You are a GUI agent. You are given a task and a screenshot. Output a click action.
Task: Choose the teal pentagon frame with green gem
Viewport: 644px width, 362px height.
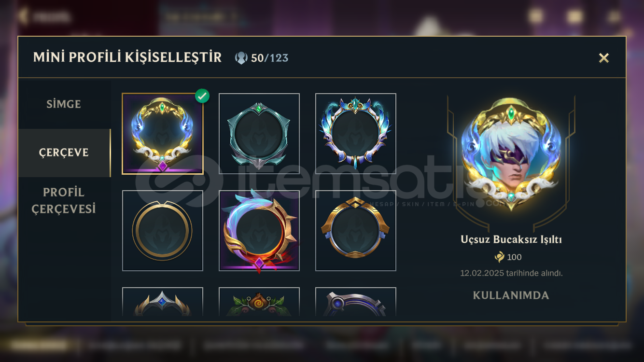point(259,134)
